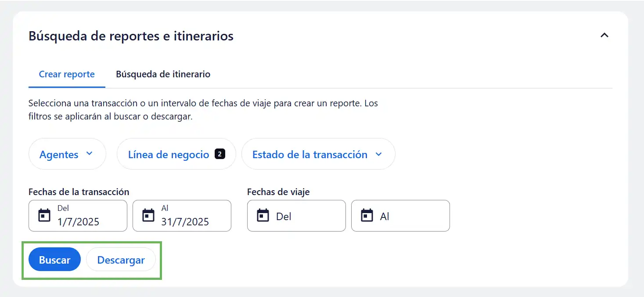The width and height of the screenshot is (644, 297).
Task: Click calendar icon in travel dates Al field
Action: click(x=367, y=216)
